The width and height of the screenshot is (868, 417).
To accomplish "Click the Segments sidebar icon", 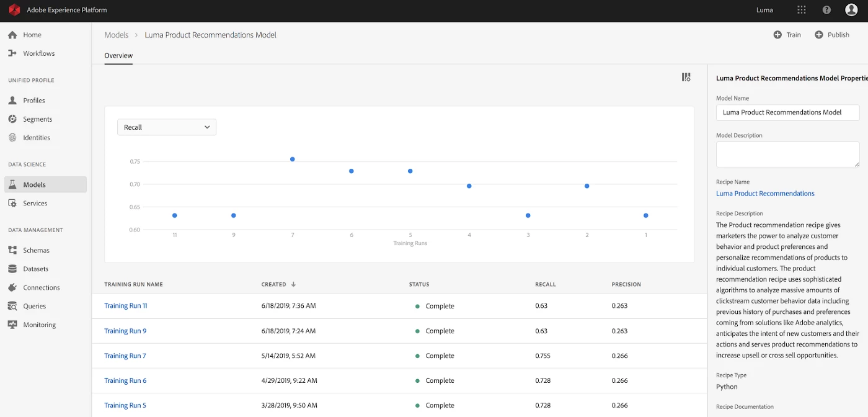I will pyautogui.click(x=12, y=119).
